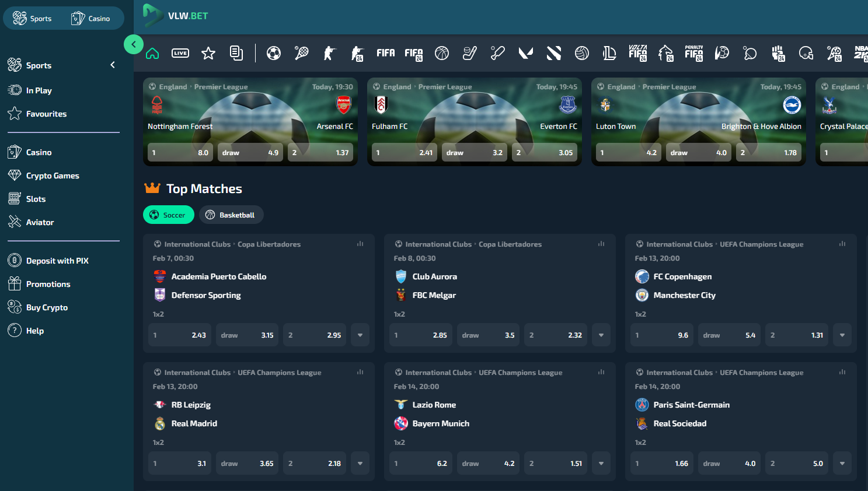Screen dimensions: 868x491
Task: Open the Fulham FC vs Everton FC card
Action: pyautogui.click(x=475, y=121)
